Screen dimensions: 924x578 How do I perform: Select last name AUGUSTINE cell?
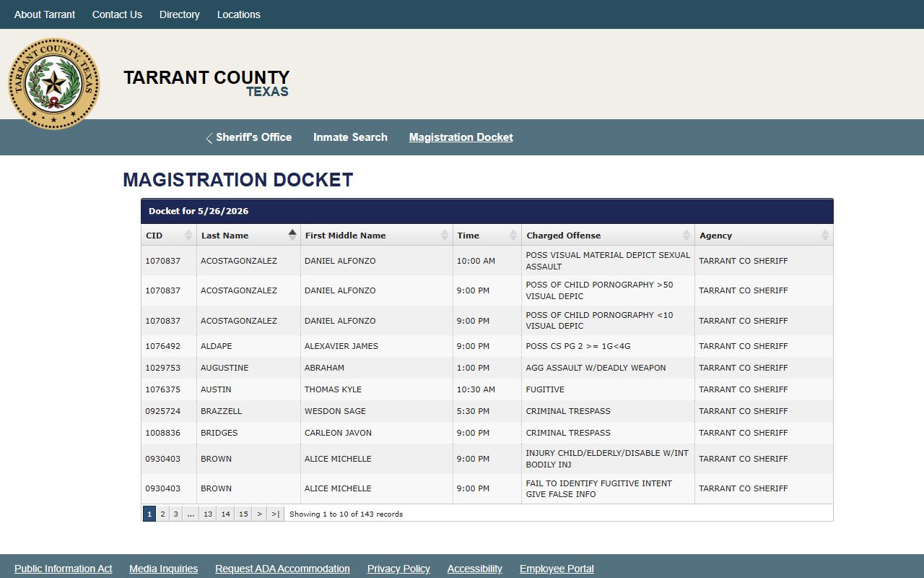point(248,368)
